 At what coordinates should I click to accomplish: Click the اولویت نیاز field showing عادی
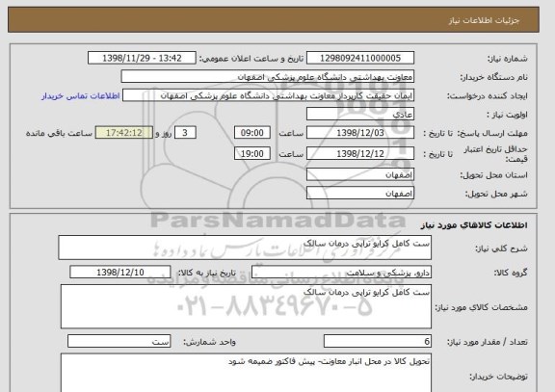click(x=360, y=115)
